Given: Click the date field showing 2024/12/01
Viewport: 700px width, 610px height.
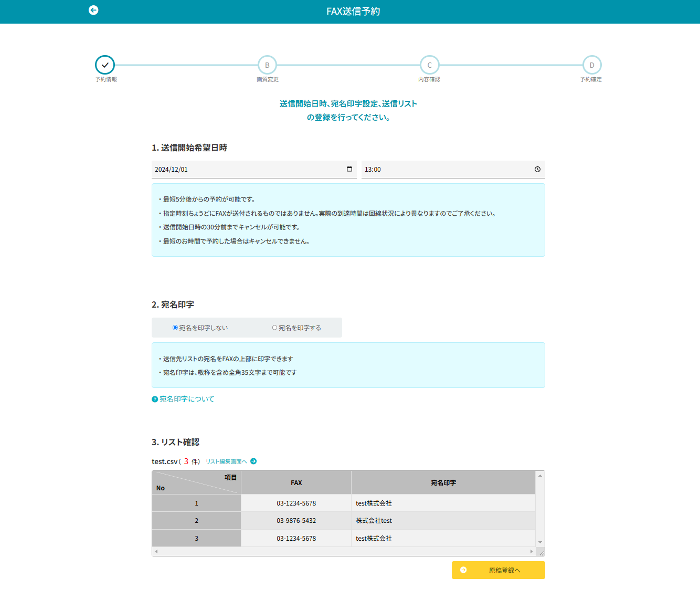Looking at the screenshot, I should click(x=254, y=170).
